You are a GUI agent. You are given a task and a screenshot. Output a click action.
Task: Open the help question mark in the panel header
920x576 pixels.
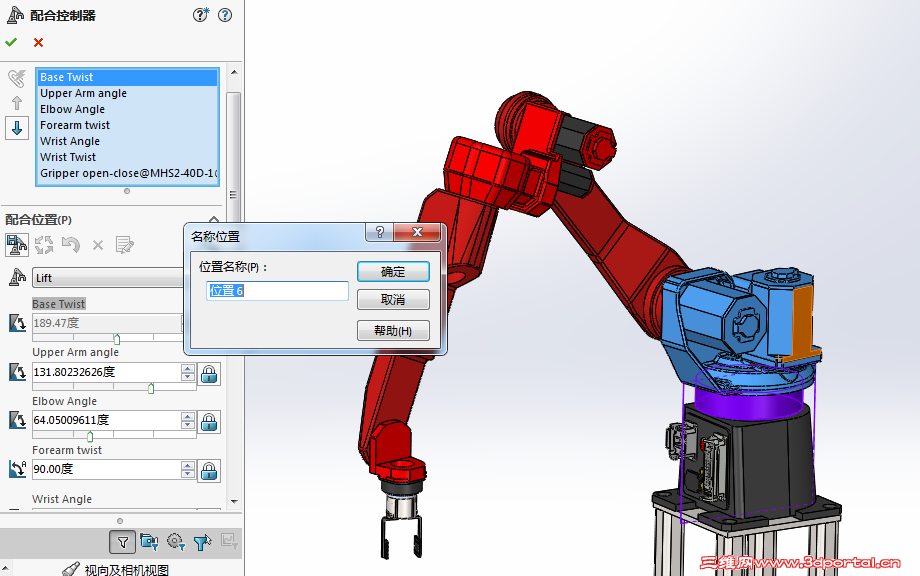point(225,15)
